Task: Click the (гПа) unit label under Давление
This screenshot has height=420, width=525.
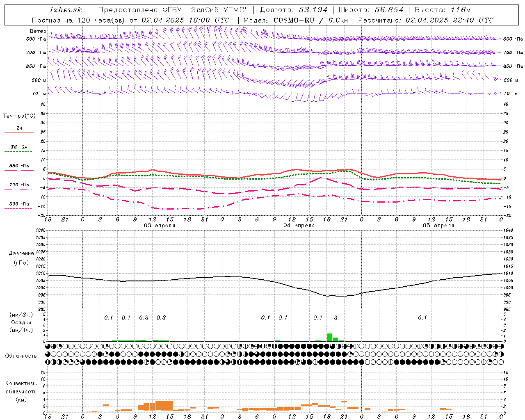Action: pos(21,263)
